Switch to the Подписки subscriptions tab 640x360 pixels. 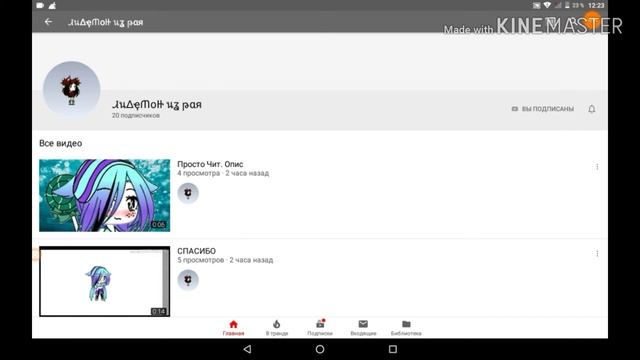click(320, 328)
